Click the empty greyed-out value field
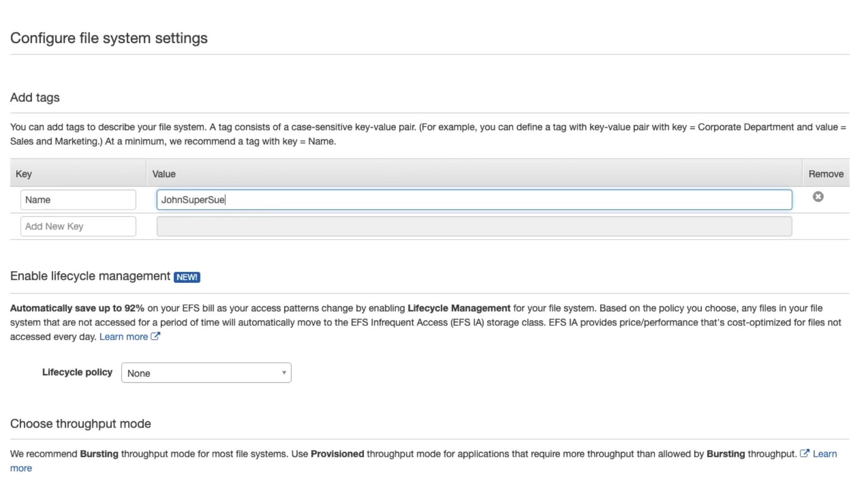 (x=474, y=226)
